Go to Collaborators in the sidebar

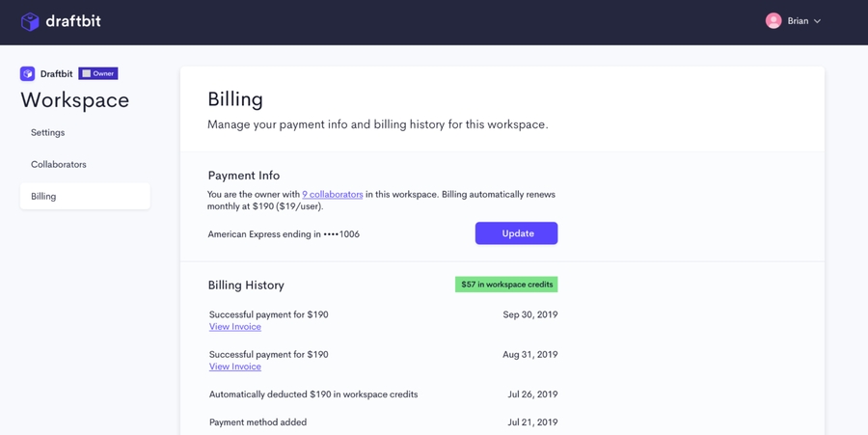click(59, 164)
